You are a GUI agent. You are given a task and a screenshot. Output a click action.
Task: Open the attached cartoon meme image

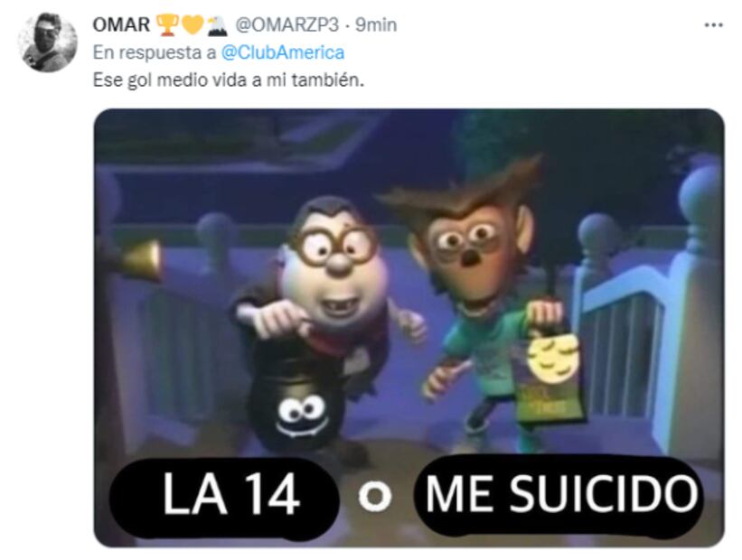[x=409, y=328]
